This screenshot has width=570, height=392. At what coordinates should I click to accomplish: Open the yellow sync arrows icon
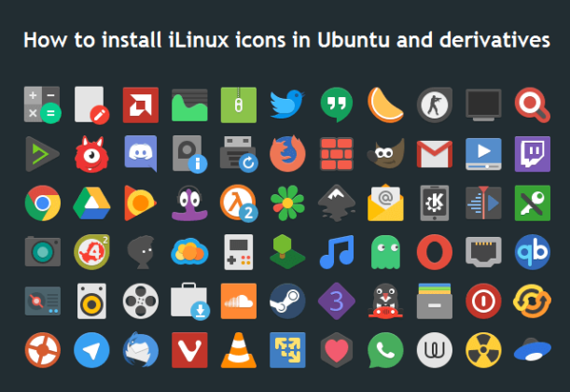point(532,301)
